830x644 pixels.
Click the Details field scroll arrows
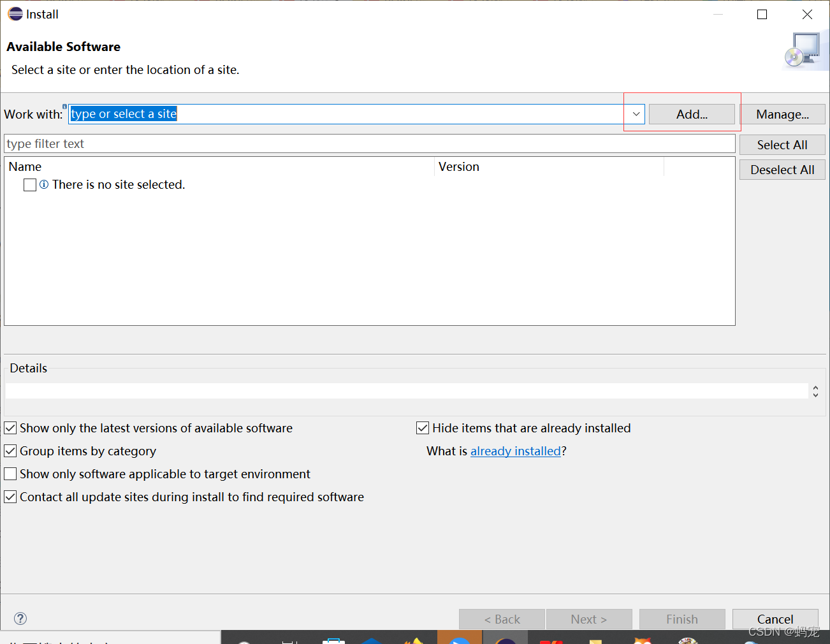pyautogui.click(x=815, y=392)
